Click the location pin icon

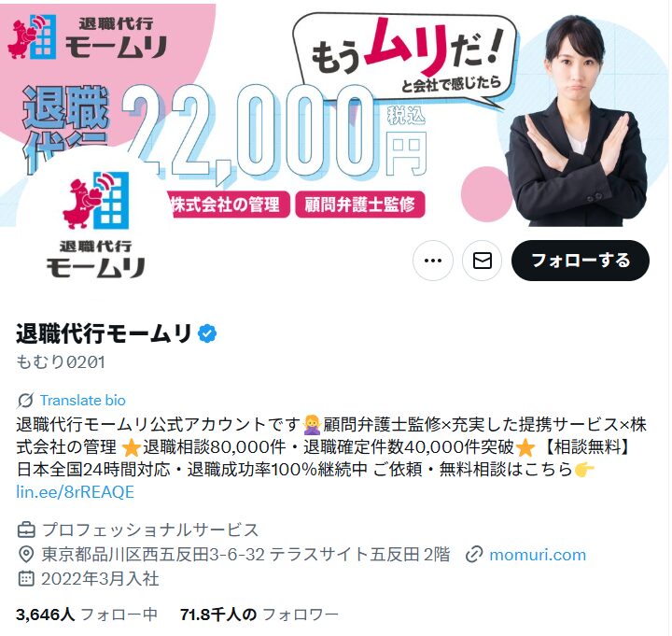26,555
